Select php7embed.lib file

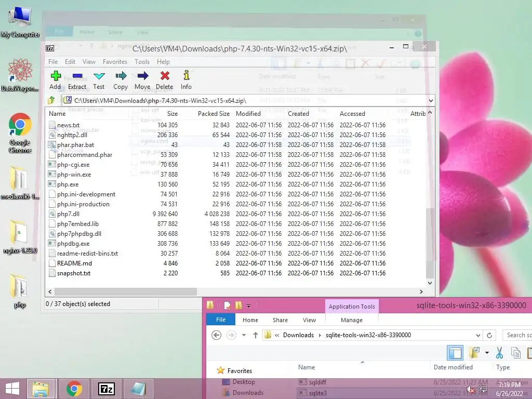pos(78,223)
